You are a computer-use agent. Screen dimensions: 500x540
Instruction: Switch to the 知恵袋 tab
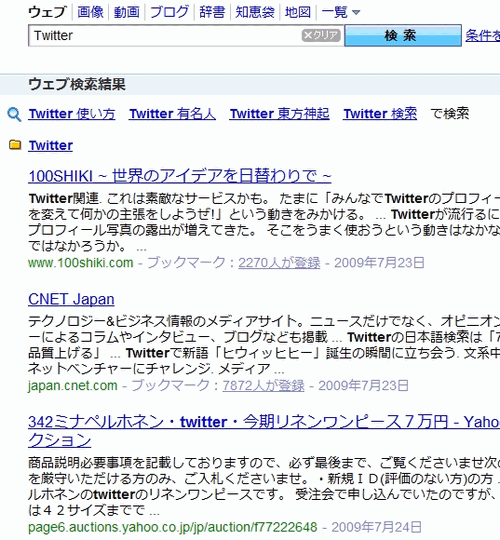coord(255,12)
